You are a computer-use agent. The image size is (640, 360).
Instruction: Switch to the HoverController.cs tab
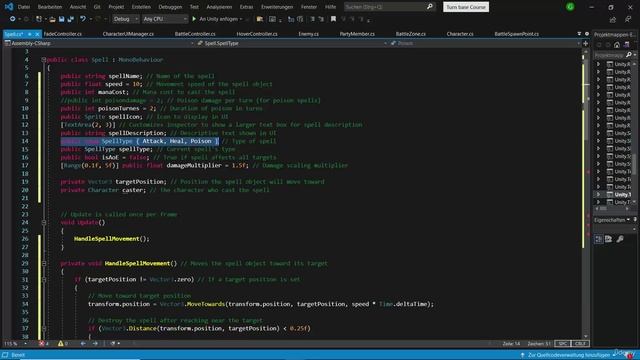[x=257, y=34]
